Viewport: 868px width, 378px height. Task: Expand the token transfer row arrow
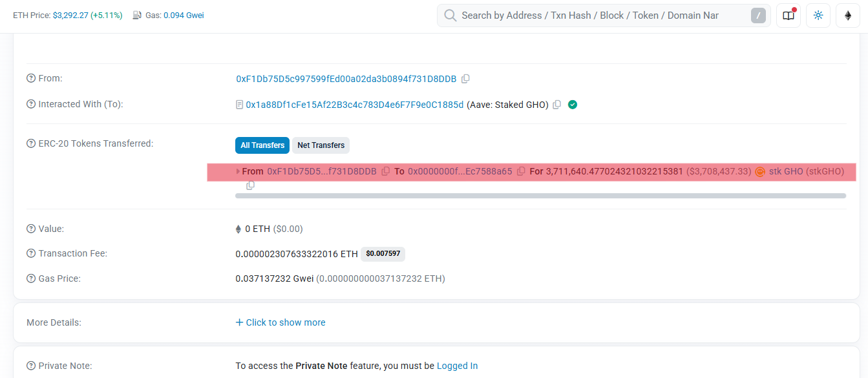tap(238, 172)
